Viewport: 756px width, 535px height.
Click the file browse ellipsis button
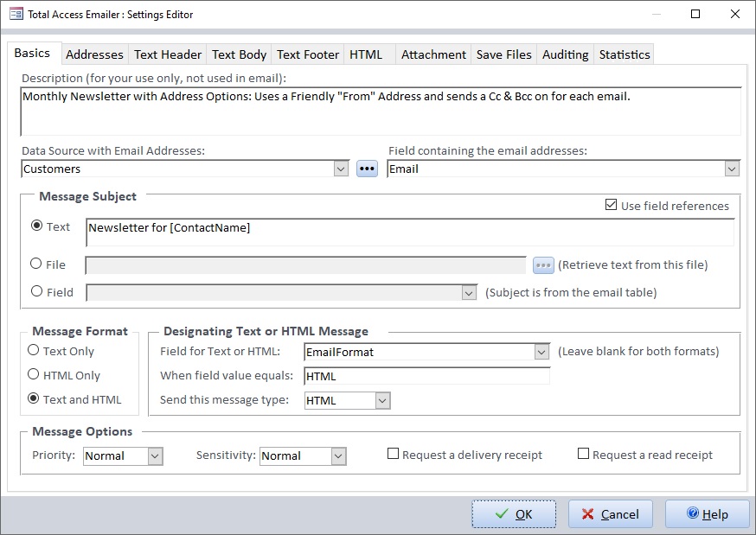coord(543,264)
